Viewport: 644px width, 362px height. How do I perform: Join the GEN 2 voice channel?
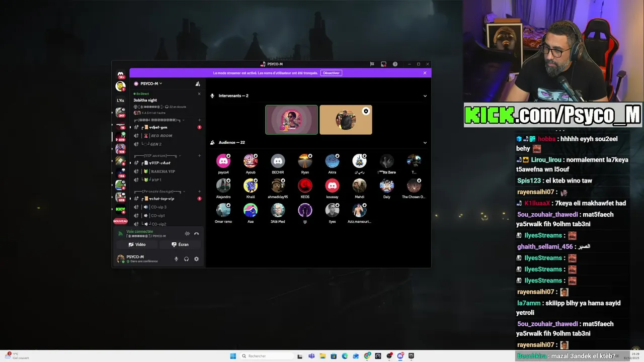(167, 144)
